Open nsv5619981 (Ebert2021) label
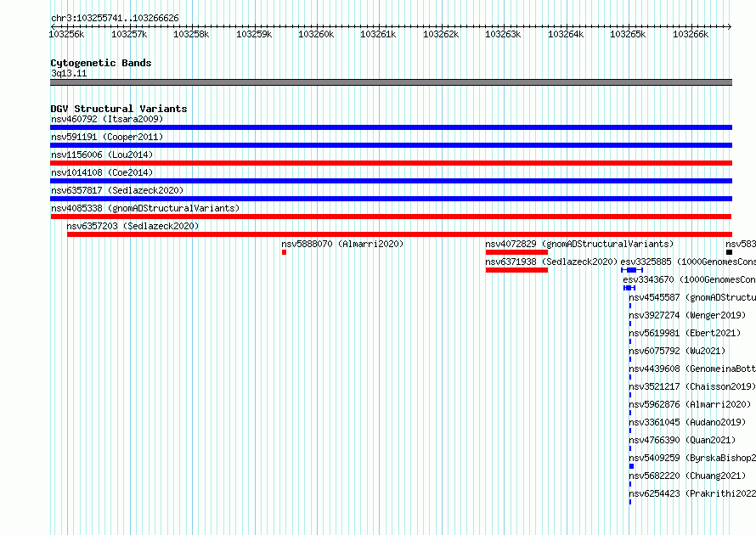 685,333
